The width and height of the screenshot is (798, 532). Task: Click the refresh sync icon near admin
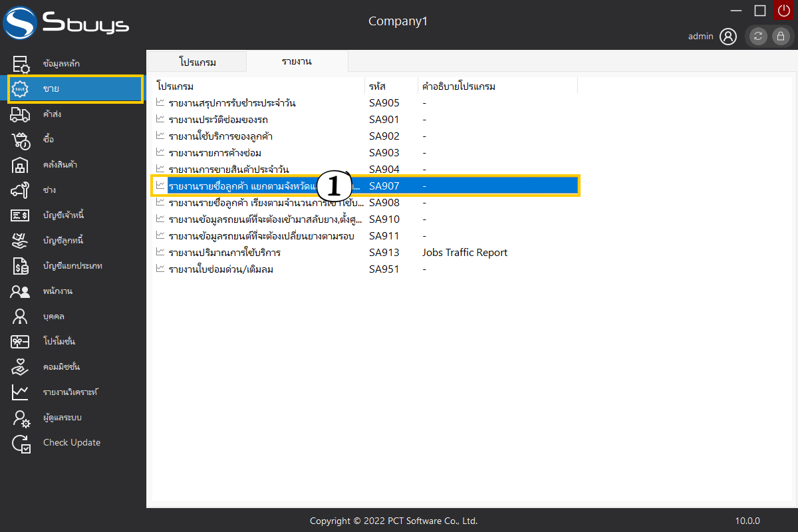tap(758, 37)
